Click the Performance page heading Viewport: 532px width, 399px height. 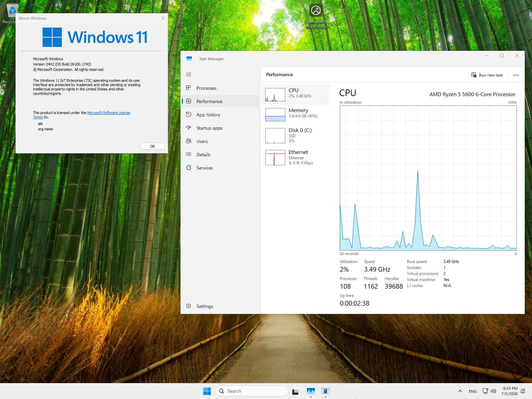279,74
